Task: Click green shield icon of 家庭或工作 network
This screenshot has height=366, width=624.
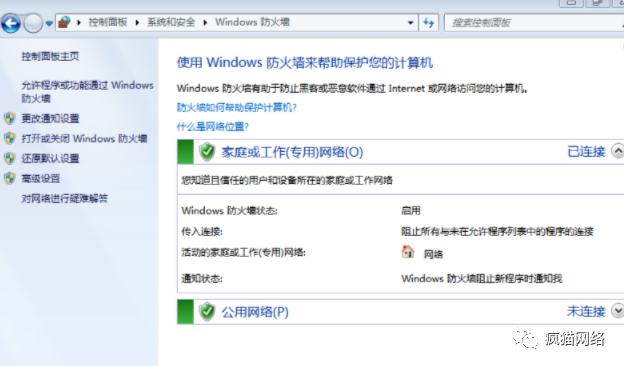Action: [207, 152]
